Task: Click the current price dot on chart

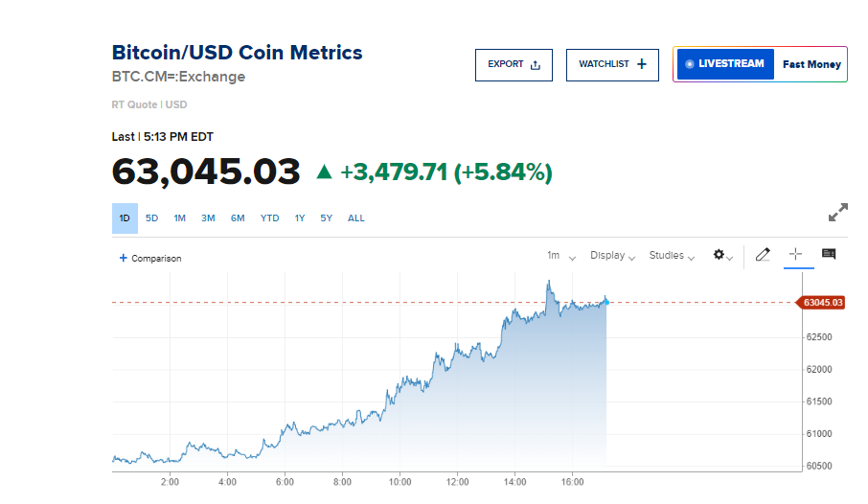Action: click(x=606, y=302)
